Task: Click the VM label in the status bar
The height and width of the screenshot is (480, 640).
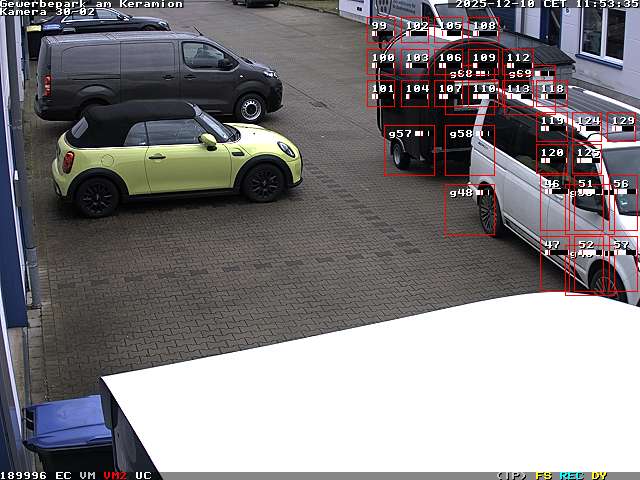Action: (87, 475)
